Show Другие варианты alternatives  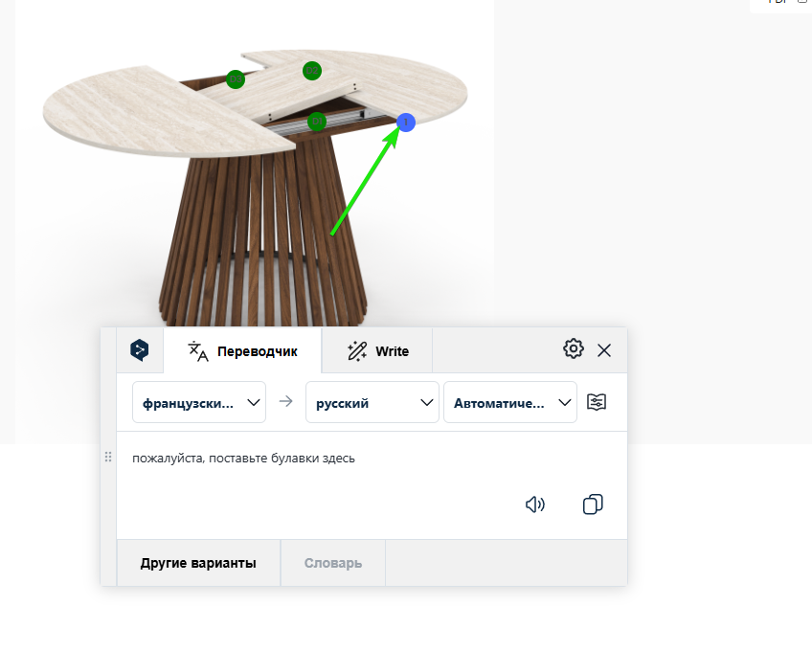point(198,563)
